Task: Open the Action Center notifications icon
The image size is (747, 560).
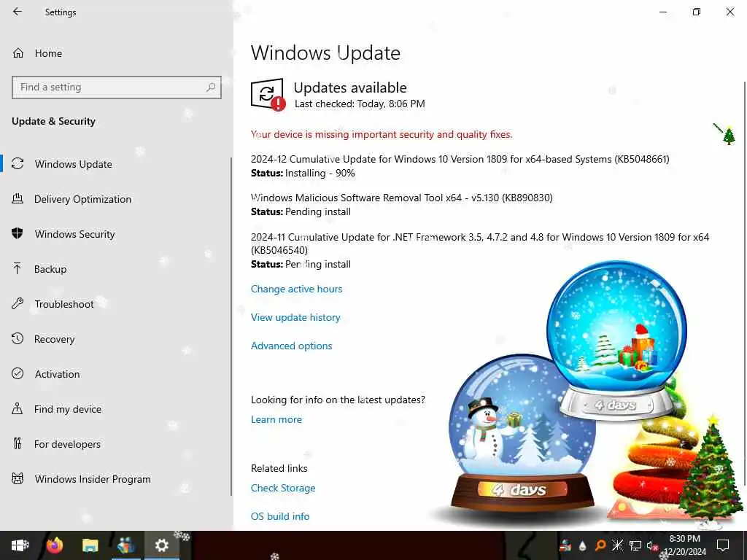Action: [x=723, y=545]
